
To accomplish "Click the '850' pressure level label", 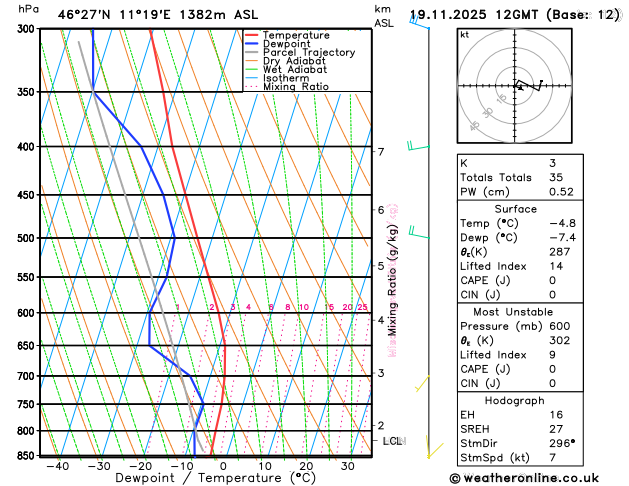I will (28, 456).
